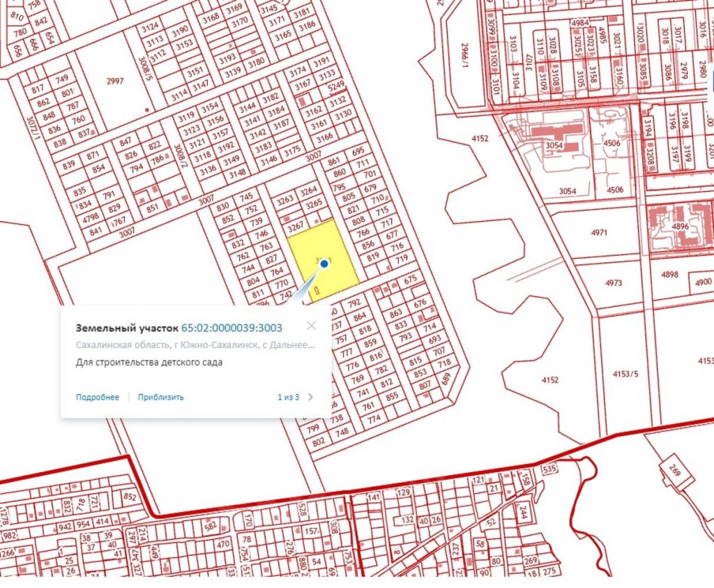The image size is (714, 588).
Task: Select parcel labeled 582
Action: coord(211,526)
